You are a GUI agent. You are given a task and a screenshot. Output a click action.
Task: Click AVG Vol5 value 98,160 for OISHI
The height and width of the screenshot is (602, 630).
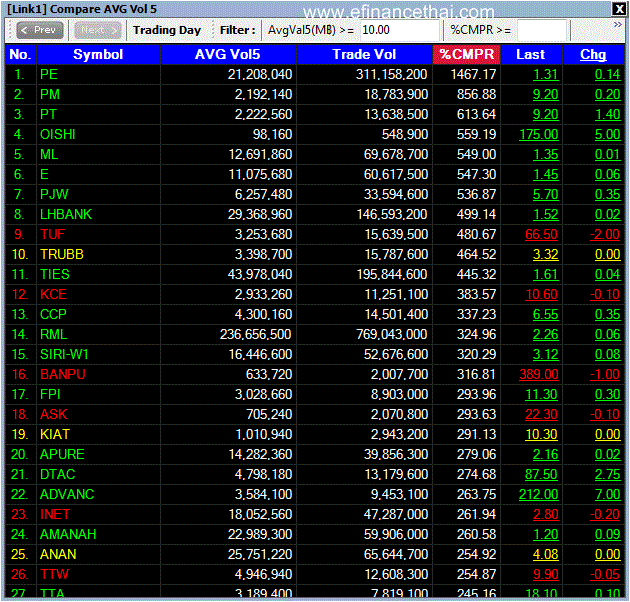coord(272,134)
